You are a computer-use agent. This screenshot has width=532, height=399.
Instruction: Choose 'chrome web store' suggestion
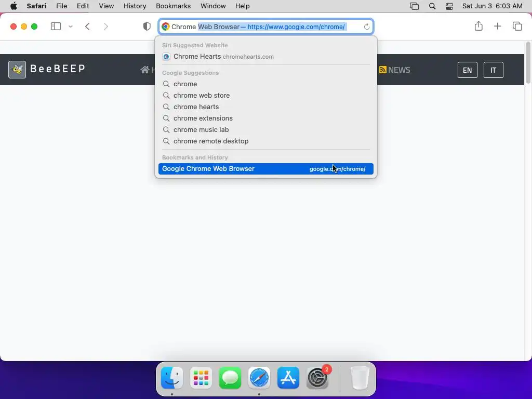[266, 96]
